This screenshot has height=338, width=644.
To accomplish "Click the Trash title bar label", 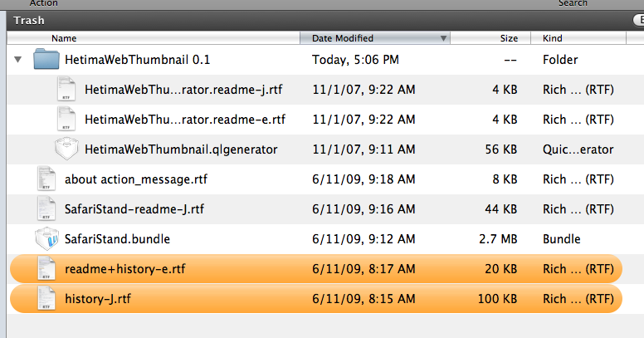I will click(x=29, y=21).
